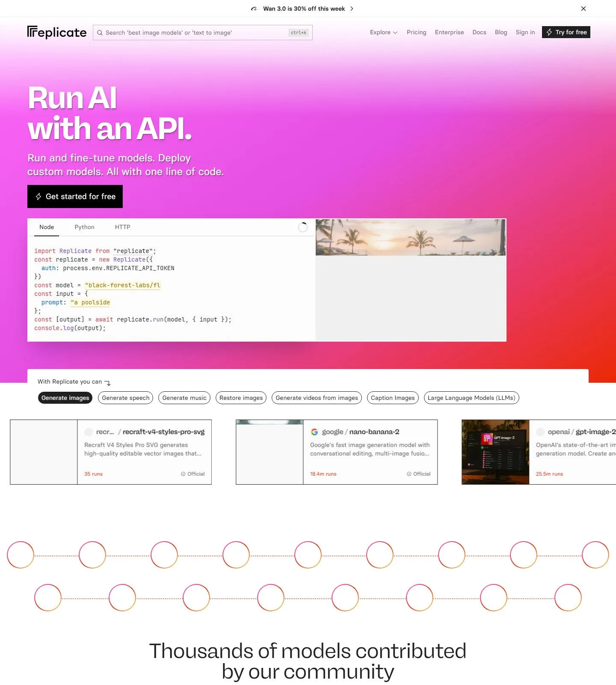The image size is (616, 685).
Task: Click the 'Thousands of models contributed' heading
Action: point(308,661)
